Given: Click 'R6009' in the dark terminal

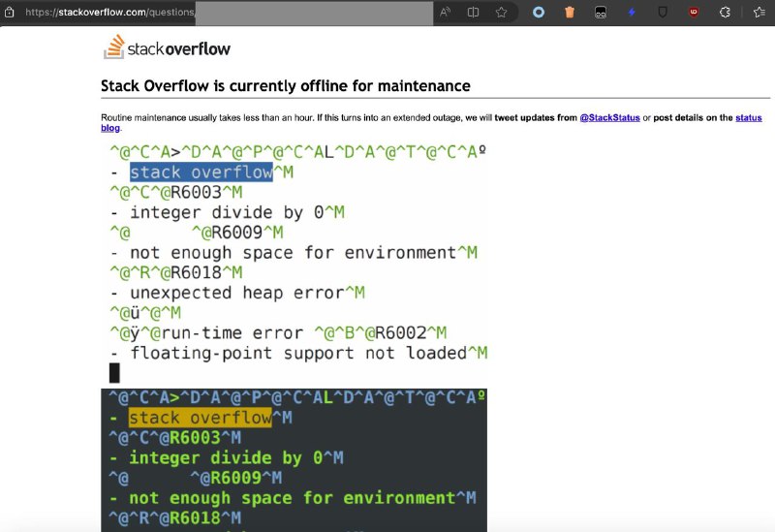Looking at the screenshot, I should 235,478.
